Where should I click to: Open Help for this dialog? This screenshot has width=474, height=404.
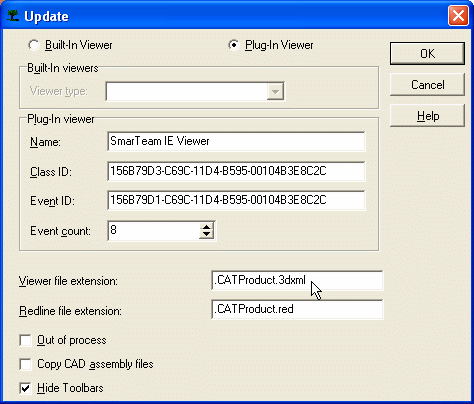click(427, 116)
